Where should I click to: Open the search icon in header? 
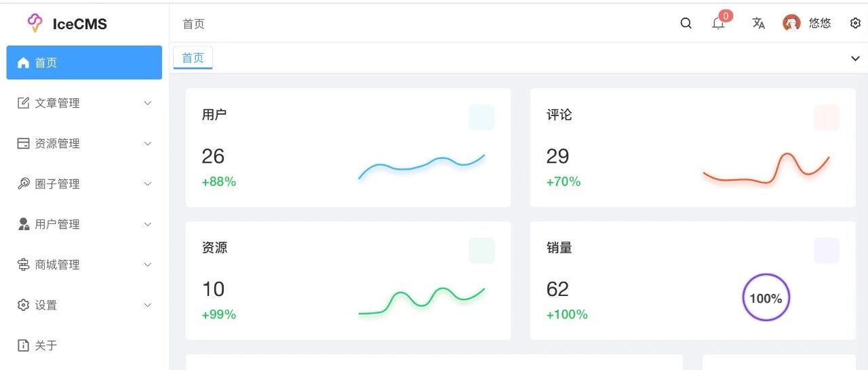click(686, 24)
